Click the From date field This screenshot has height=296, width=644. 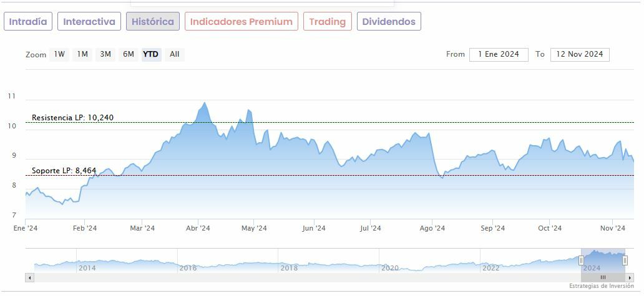[x=499, y=54]
